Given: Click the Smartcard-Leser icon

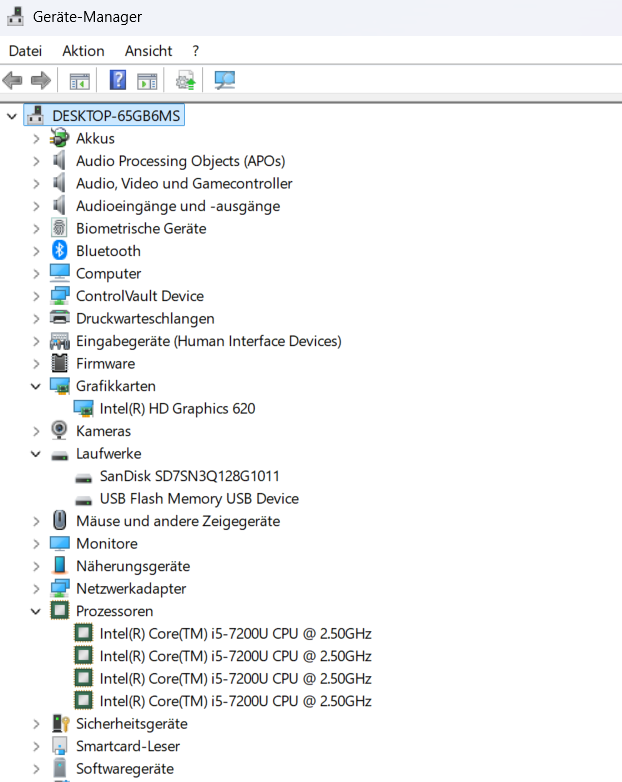Looking at the screenshot, I should click(x=59, y=746).
